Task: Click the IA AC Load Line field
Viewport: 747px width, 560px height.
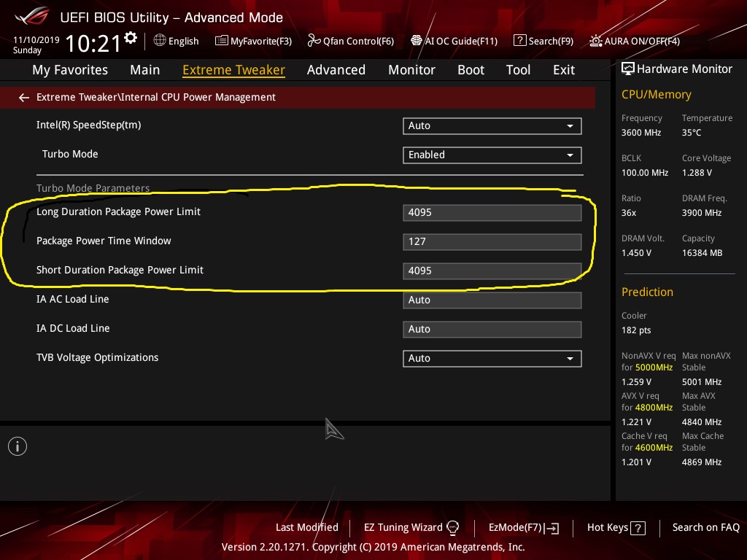Action: pos(492,300)
